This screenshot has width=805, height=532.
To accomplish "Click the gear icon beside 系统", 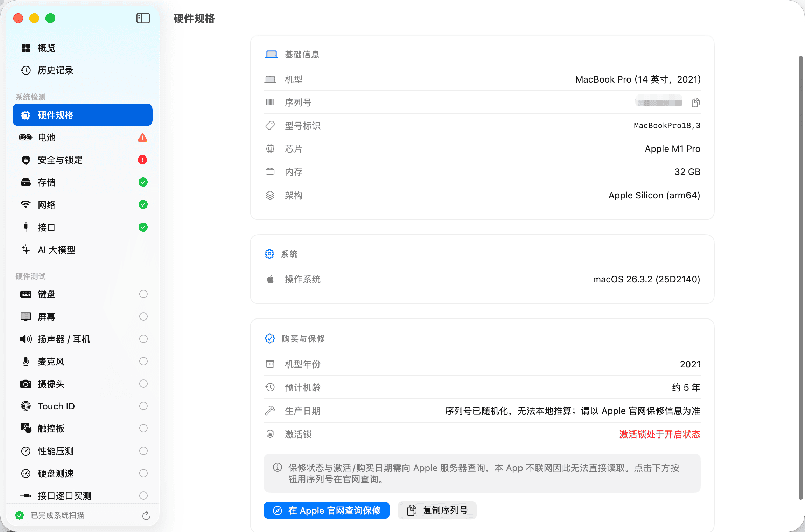I will [x=269, y=254].
